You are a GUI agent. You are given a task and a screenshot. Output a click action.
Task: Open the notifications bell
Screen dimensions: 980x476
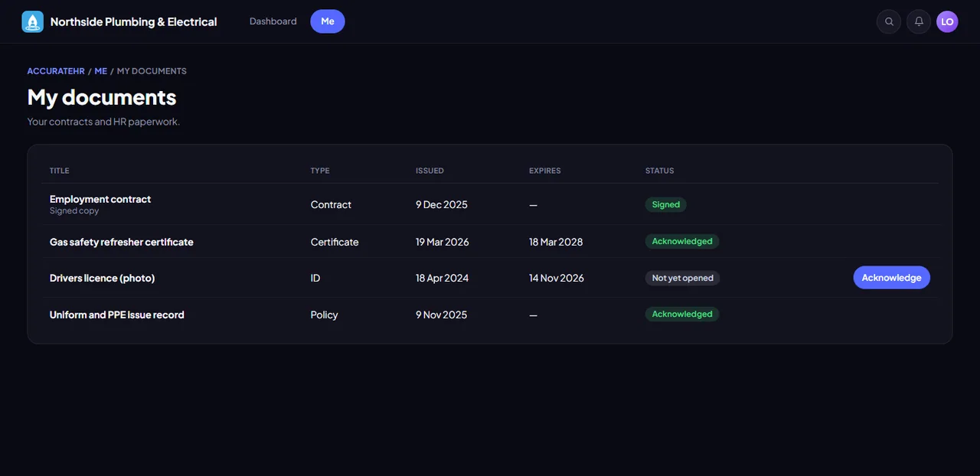click(919, 21)
